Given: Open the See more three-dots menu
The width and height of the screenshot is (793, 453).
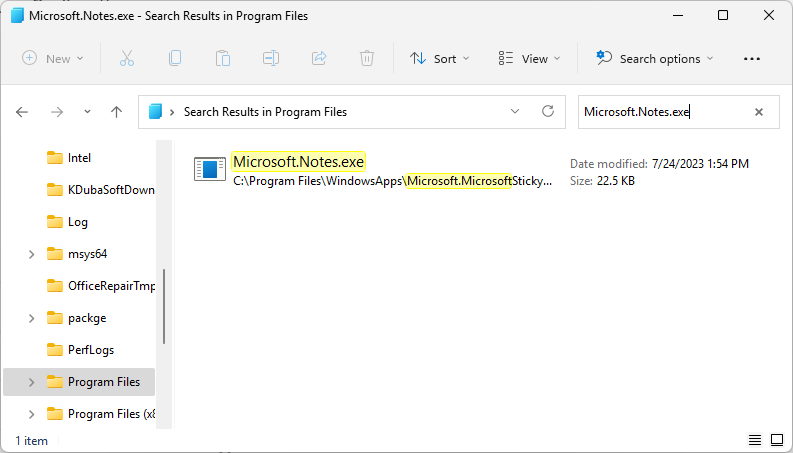Looking at the screenshot, I should pyautogui.click(x=752, y=59).
